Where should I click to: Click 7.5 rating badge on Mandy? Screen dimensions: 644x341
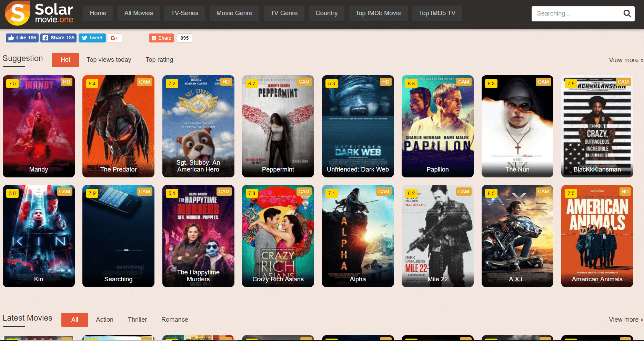tap(12, 84)
